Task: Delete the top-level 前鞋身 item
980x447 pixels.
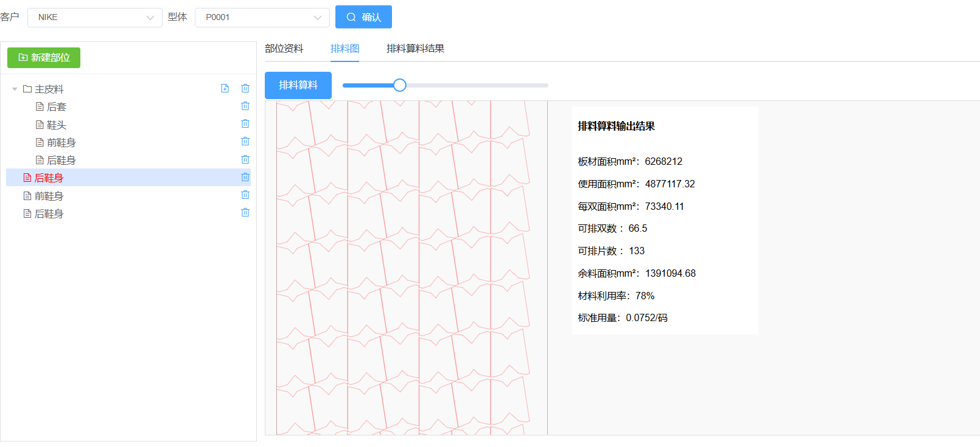Action: [x=245, y=195]
